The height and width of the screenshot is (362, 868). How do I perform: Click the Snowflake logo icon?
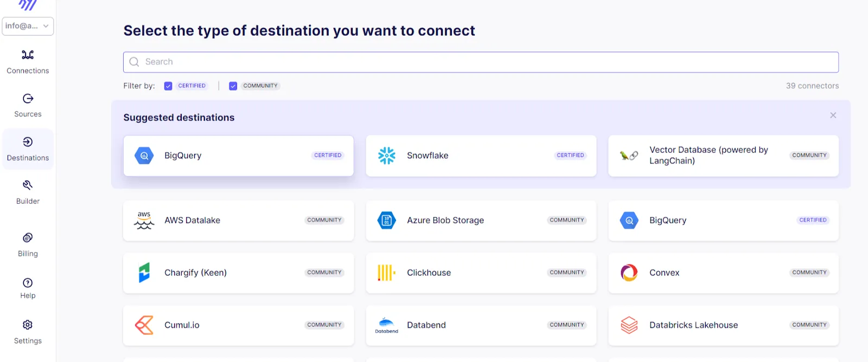coord(387,156)
